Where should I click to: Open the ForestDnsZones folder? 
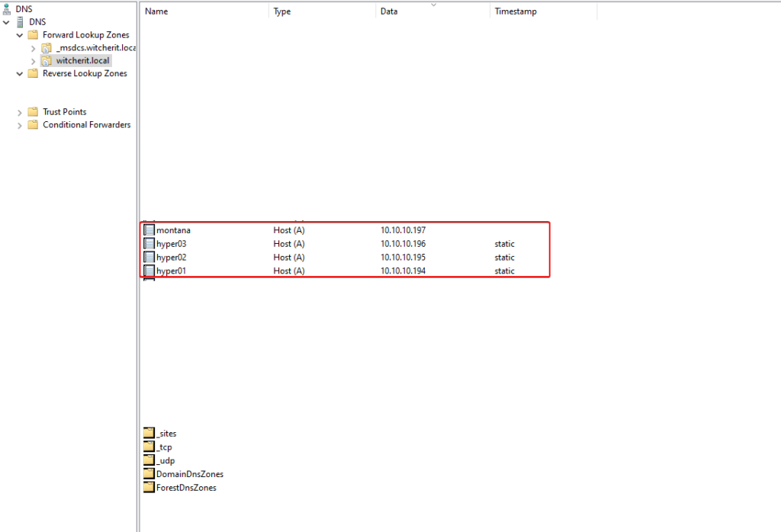(x=186, y=488)
